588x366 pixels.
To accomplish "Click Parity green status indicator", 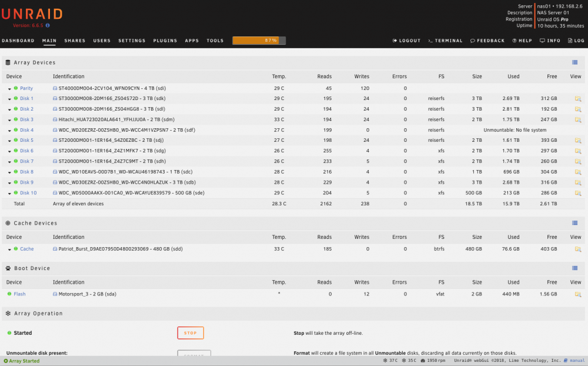I will tap(16, 88).
